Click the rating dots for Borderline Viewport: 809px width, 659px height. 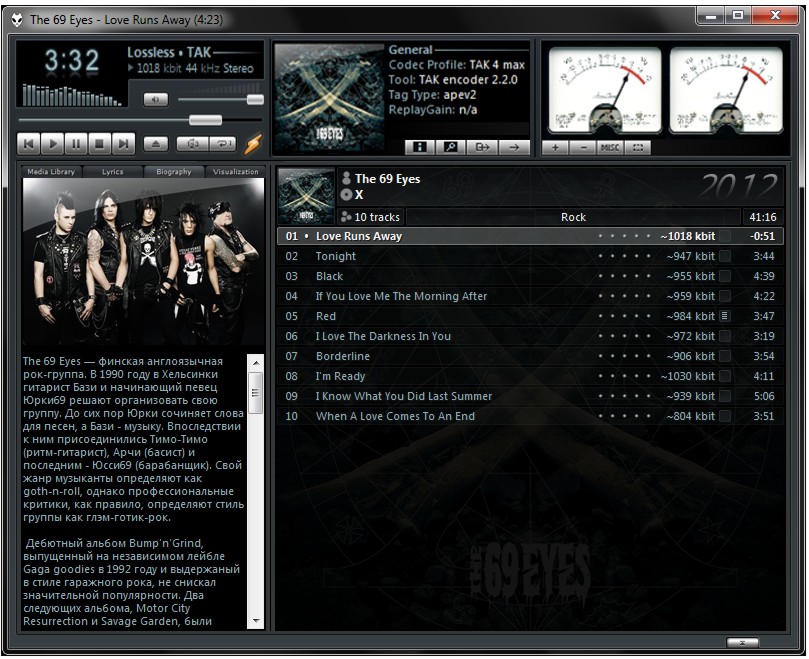coord(624,356)
